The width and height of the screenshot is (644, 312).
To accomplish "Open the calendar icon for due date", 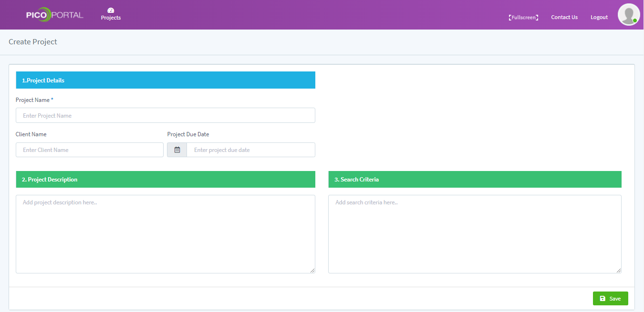I will [x=177, y=150].
